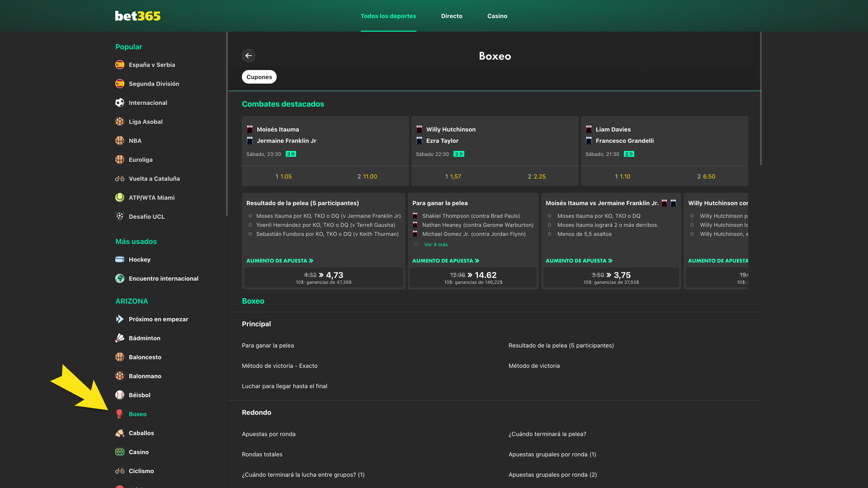Open the Euroliga basketball icon
Screen dimensions: 868x488
pyautogui.click(x=120, y=160)
